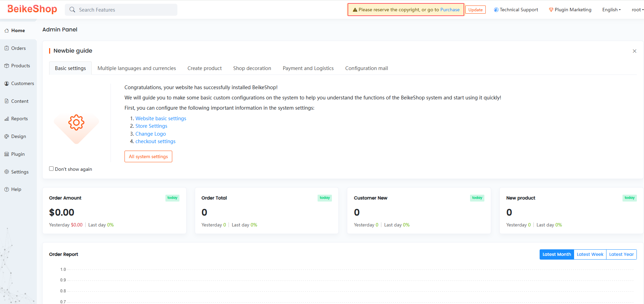Open the checkout settings link
Viewport: 644px width, 304px height.
click(x=155, y=141)
